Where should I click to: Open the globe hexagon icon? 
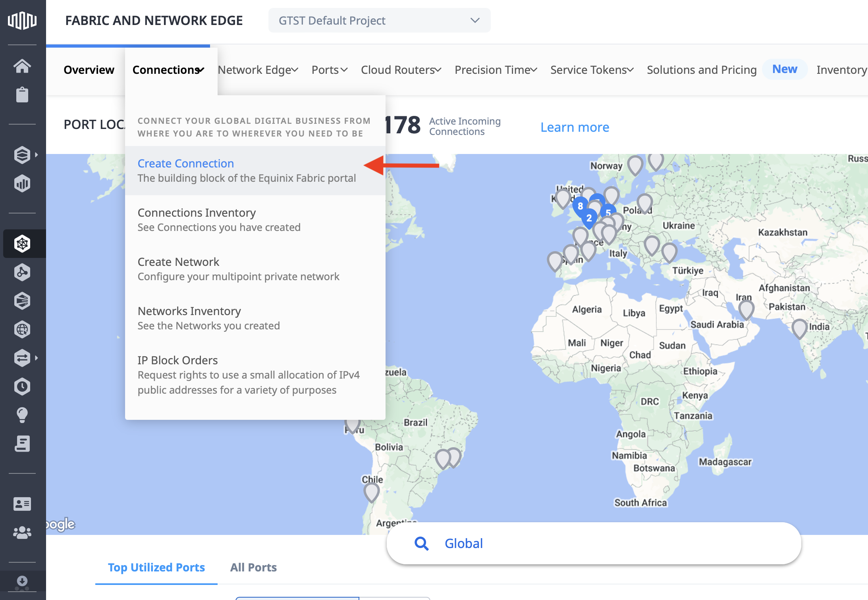click(22, 329)
